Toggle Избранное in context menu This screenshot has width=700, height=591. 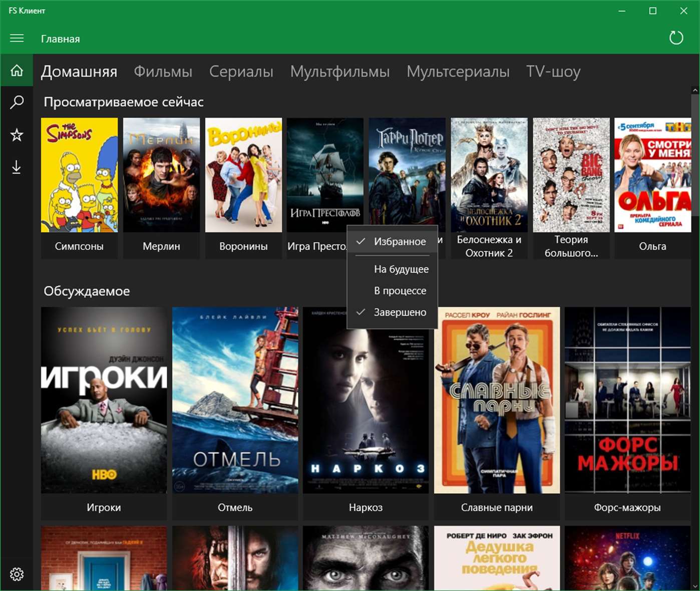coord(392,241)
